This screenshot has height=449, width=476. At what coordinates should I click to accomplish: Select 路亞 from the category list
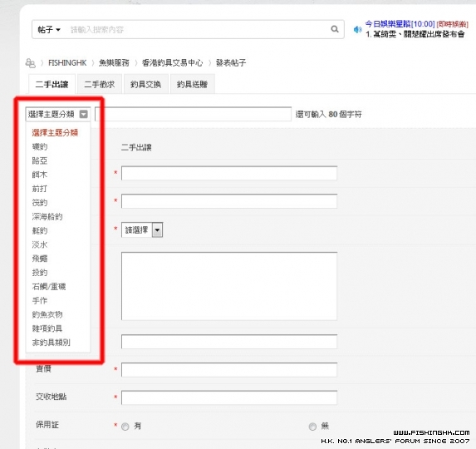40,160
